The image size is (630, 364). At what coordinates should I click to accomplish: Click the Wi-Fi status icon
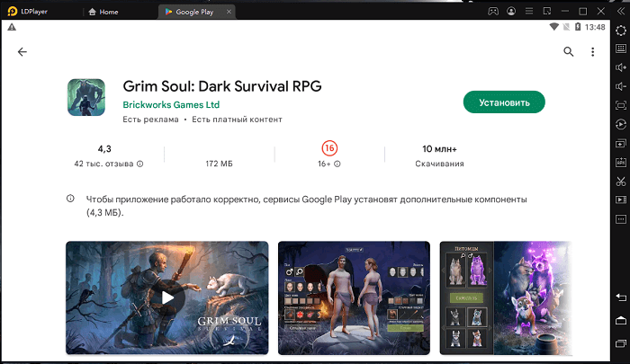tap(554, 27)
